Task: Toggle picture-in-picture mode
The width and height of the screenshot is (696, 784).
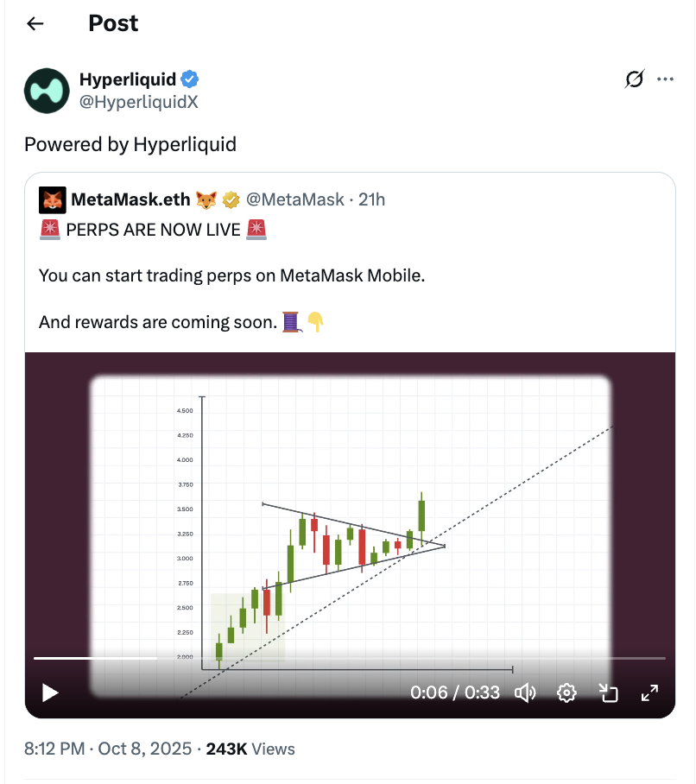Action: (609, 692)
